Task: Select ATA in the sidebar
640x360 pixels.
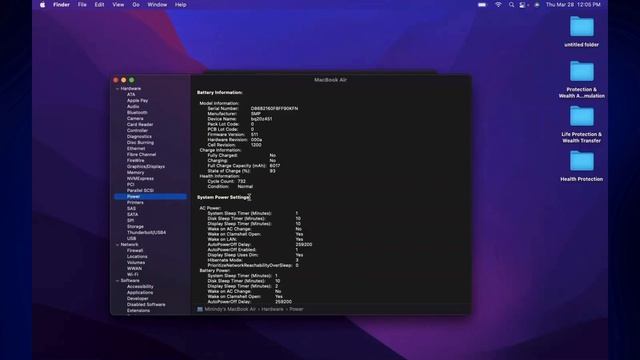Action: pos(131,94)
